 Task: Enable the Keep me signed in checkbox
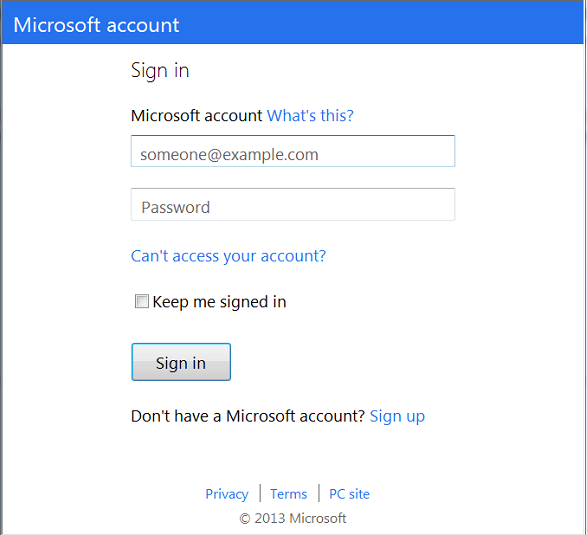[x=142, y=301]
